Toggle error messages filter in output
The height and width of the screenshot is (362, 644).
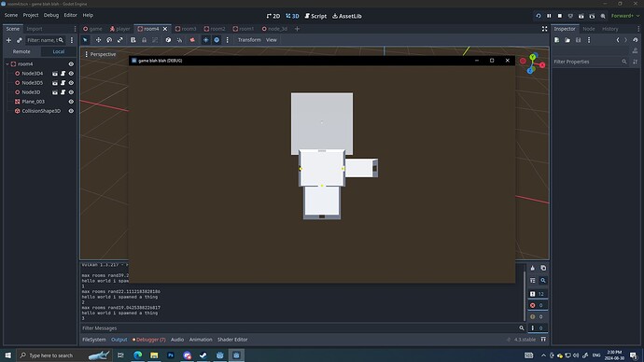pyautogui.click(x=538, y=305)
